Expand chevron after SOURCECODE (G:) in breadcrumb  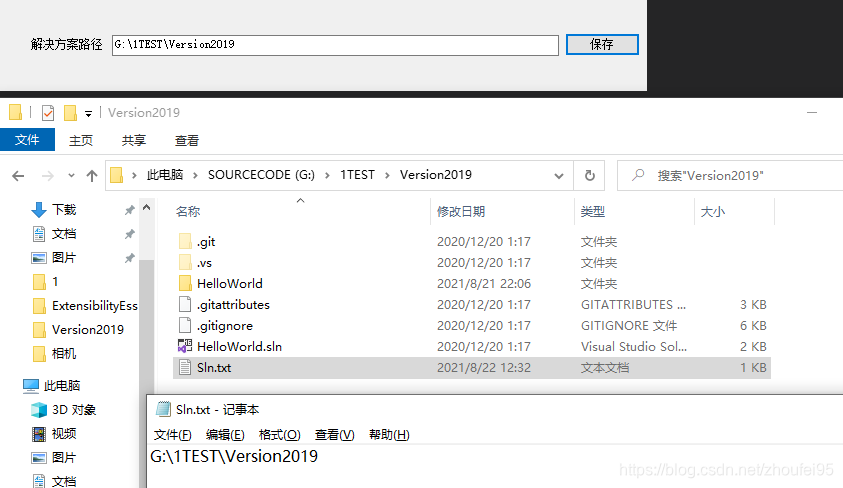(x=327, y=175)
